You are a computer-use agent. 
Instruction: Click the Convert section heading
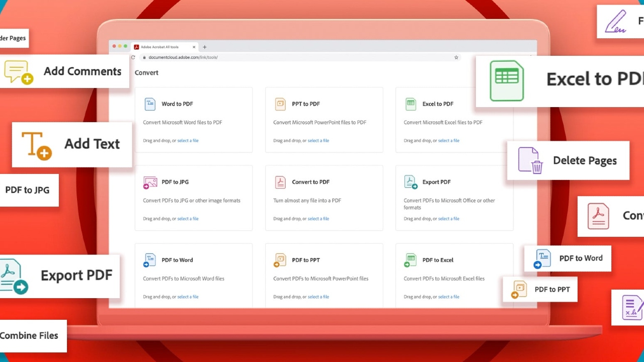(146, 72)
